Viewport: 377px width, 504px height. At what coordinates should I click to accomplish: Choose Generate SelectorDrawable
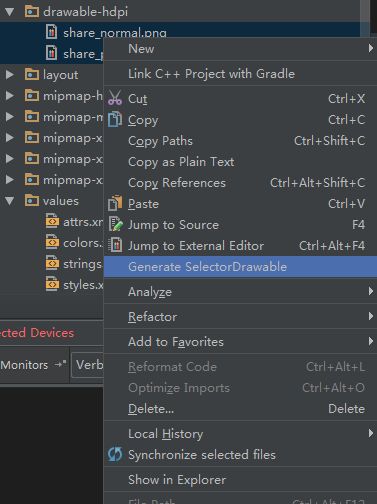click(x=240, y=267)
